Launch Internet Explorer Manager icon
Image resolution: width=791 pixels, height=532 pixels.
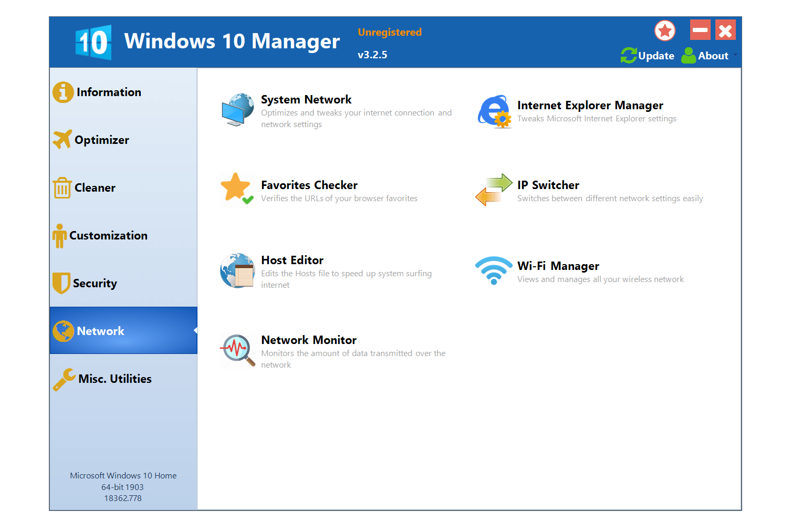pos(494,111)
